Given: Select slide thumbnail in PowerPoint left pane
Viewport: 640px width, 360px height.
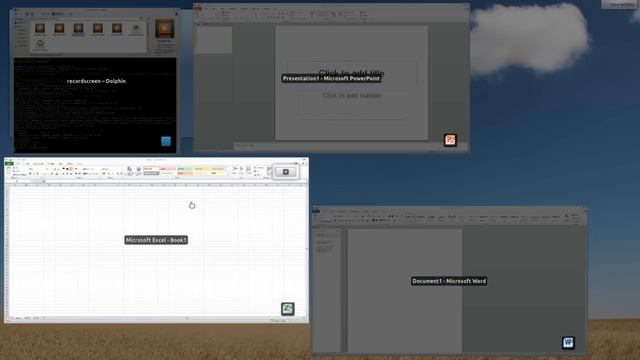Looking at the screenshot, I should pyautogui.click(x=215, y=40).
